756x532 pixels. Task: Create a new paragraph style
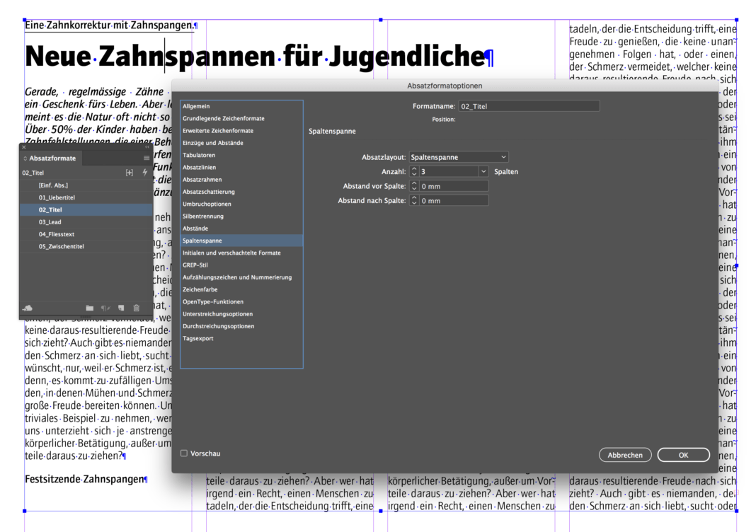(120, 308)
